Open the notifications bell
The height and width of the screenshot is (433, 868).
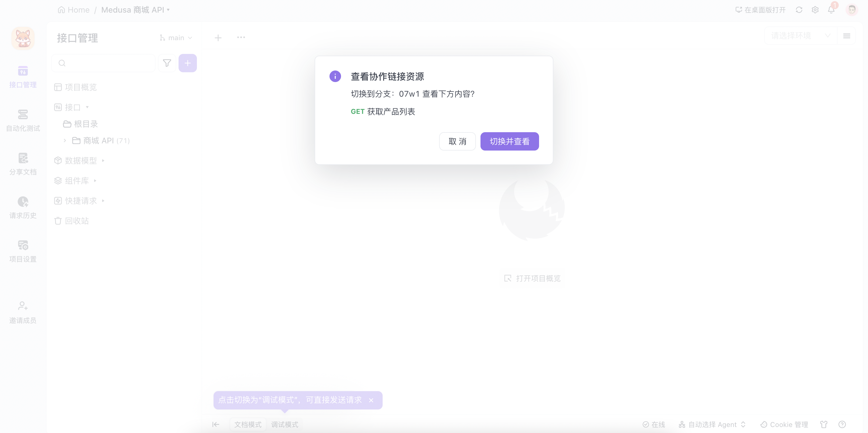(x=831, y=10)
